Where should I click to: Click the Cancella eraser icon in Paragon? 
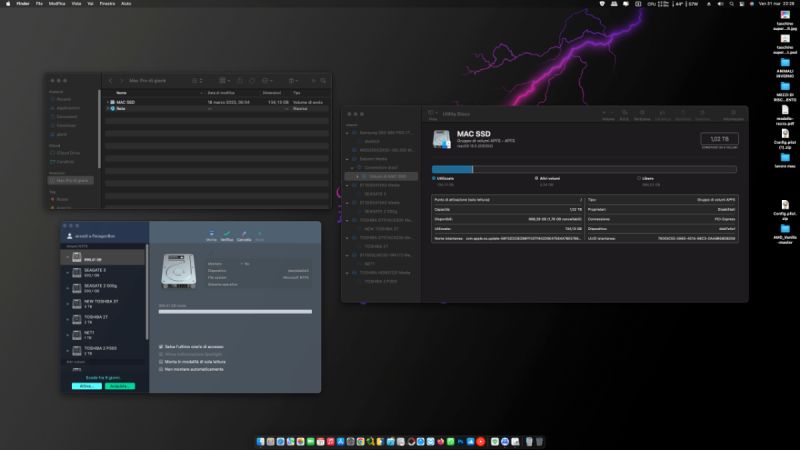click(x=244, y=233)
